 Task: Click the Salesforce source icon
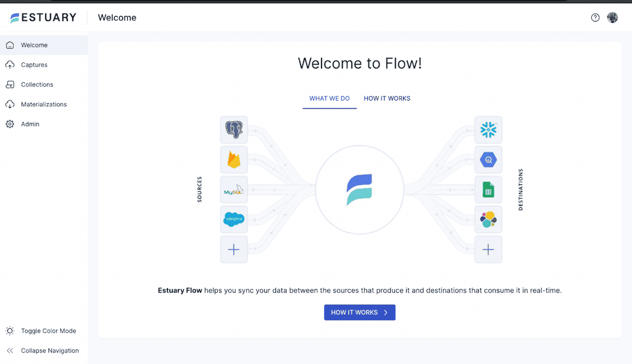pyautogui.click(x=234, y=219)
